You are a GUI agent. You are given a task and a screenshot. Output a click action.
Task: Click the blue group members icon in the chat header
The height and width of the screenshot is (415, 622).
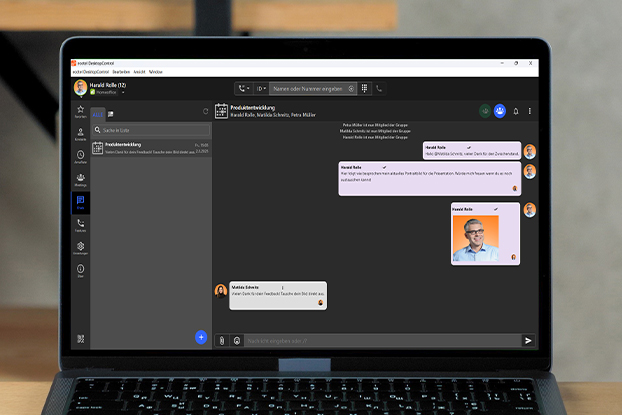[499, 111]
